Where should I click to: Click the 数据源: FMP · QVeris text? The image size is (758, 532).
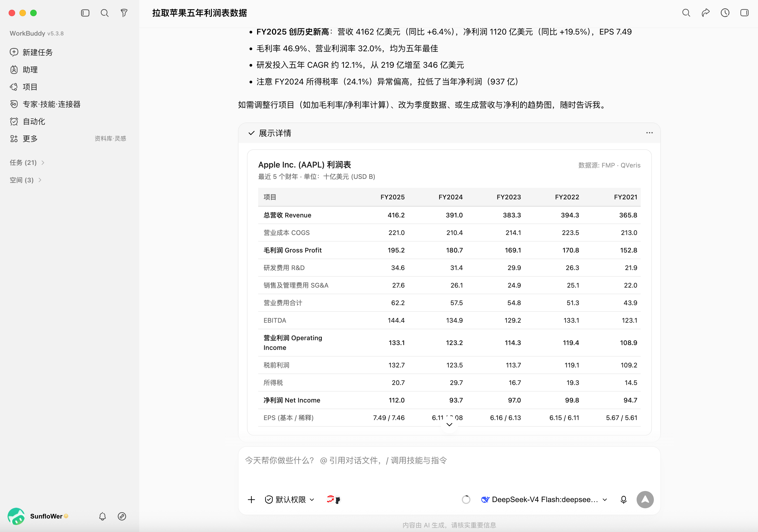point(609,165)
